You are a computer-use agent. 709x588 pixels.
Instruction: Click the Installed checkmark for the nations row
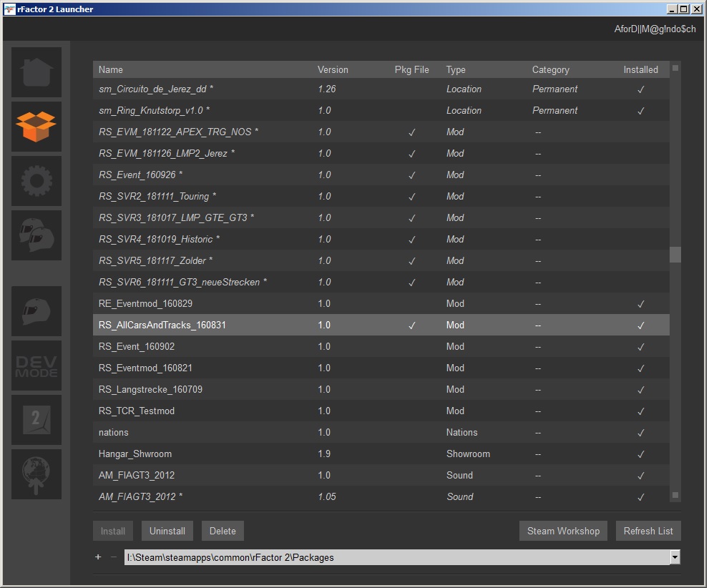(640, 433)
